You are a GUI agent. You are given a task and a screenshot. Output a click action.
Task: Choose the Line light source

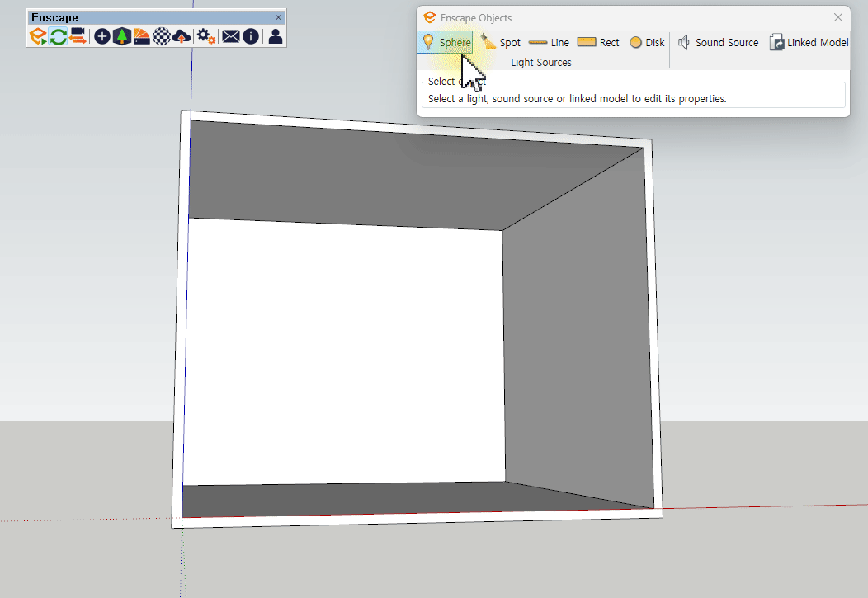pos(549,43)
